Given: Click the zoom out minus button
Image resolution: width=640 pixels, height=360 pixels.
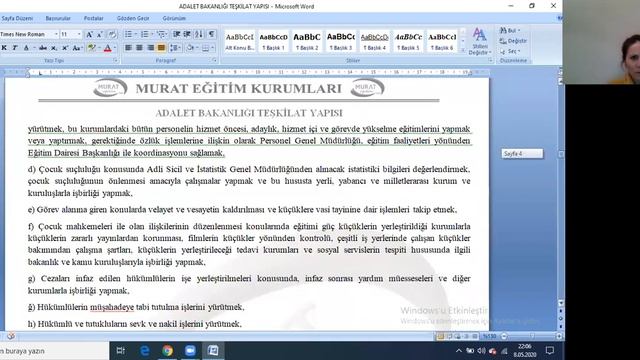Looking at the screenshot, I should (x=504, y=336).
